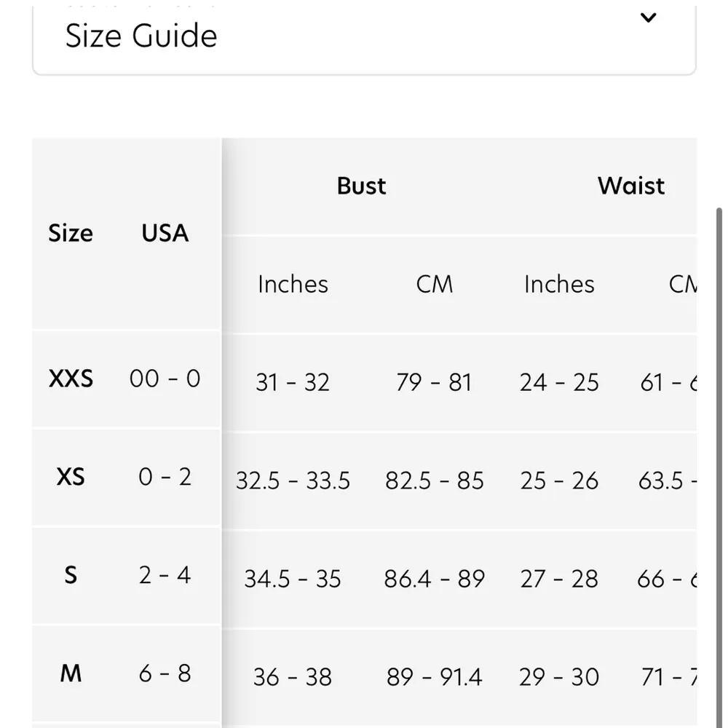
Task: Click the USA column header
Action: point(165,233)
